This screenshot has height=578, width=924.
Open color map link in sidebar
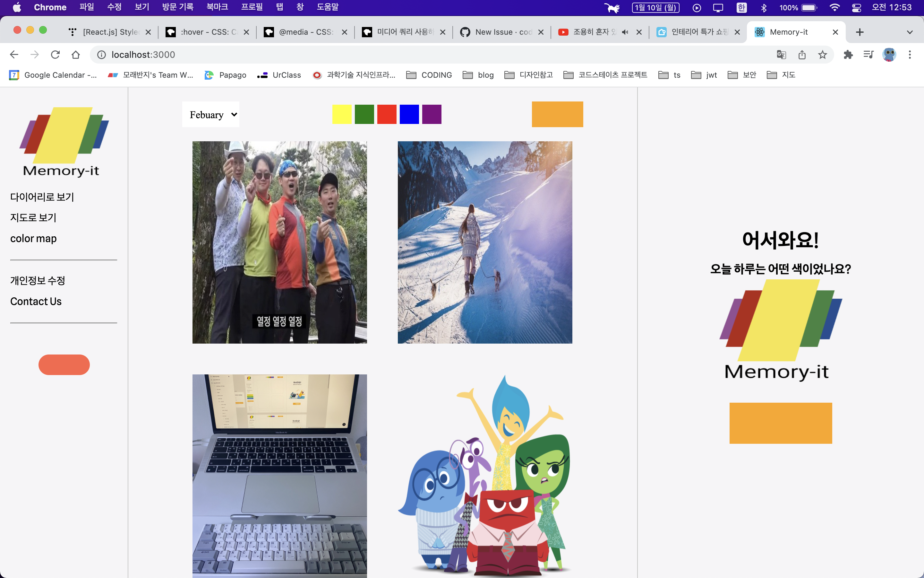[33, 239]
